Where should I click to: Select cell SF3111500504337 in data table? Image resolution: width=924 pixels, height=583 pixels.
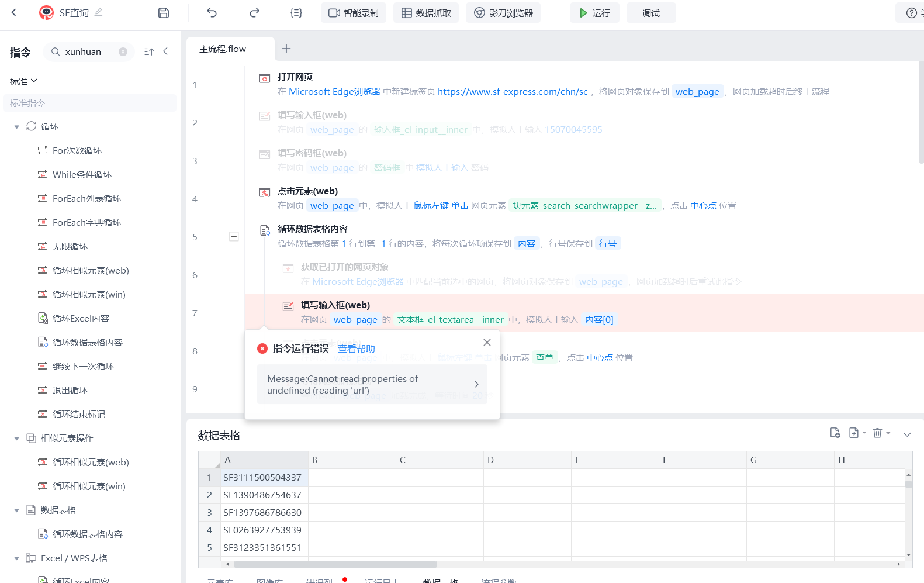(262, 478)
